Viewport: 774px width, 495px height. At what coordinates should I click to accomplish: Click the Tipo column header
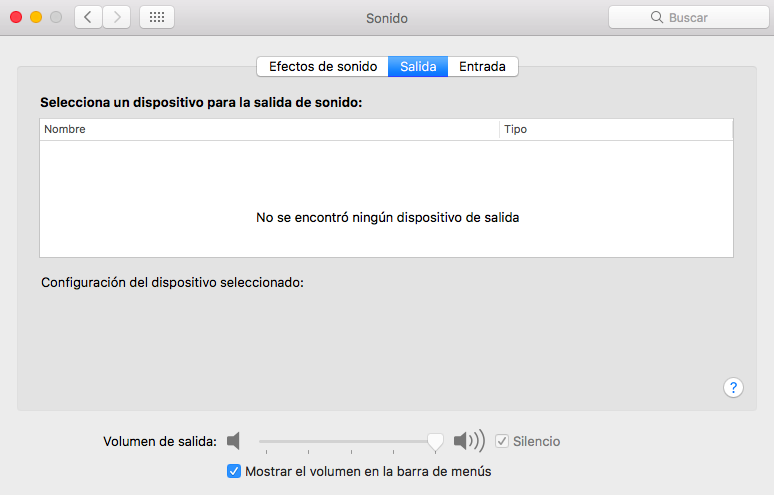[616, 130]
